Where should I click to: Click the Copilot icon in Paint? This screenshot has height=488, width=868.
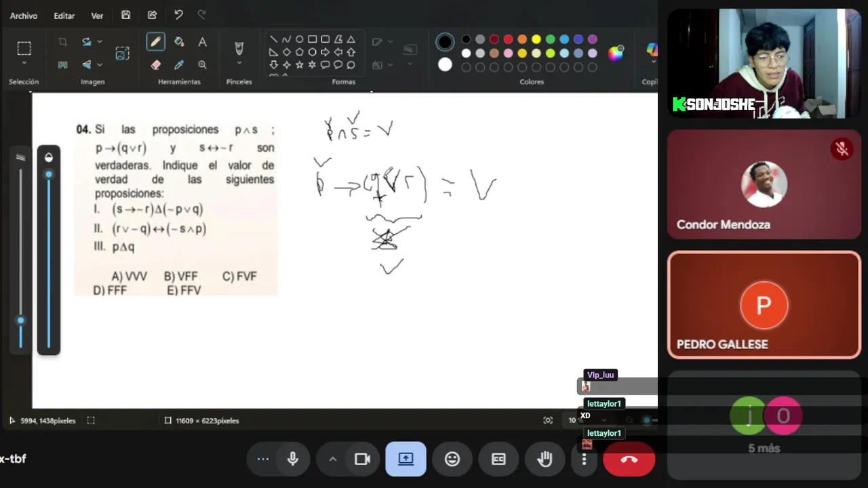click(652, 49)
